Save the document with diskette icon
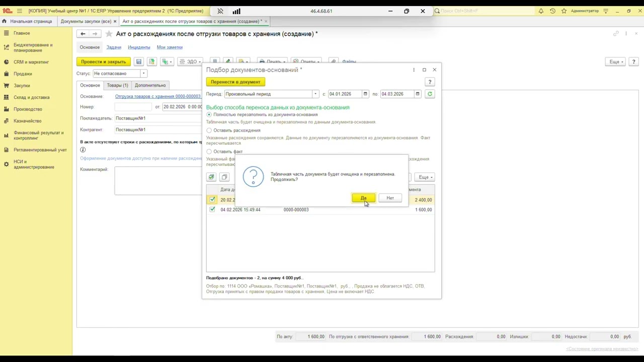The height and width of the screenshot is (362, 644). [x=139, y=61]
